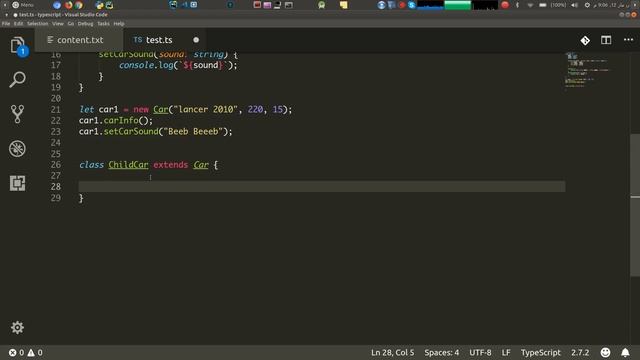Click line number 26 in gutter
Image resolution: width=640 pixels, height=360 pixels.
click(56, 164)
